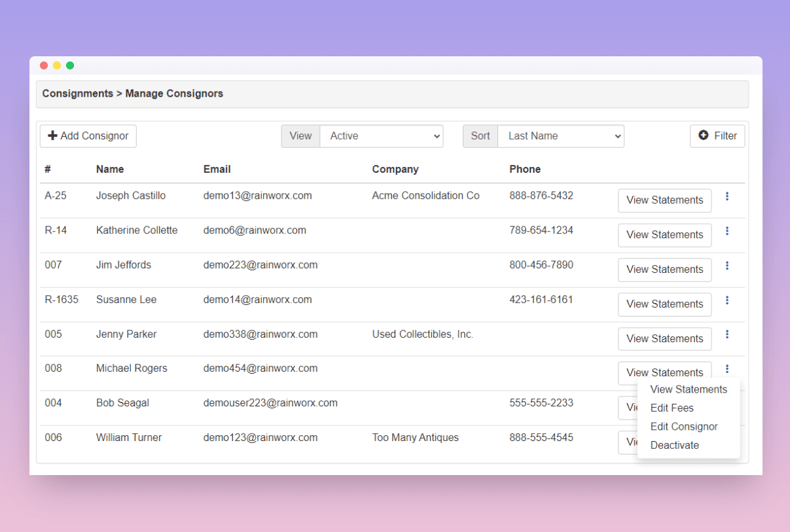View statements for Joseph Castillo
The height and width of the screenshot is (532, 790).
tap(664, 200)
